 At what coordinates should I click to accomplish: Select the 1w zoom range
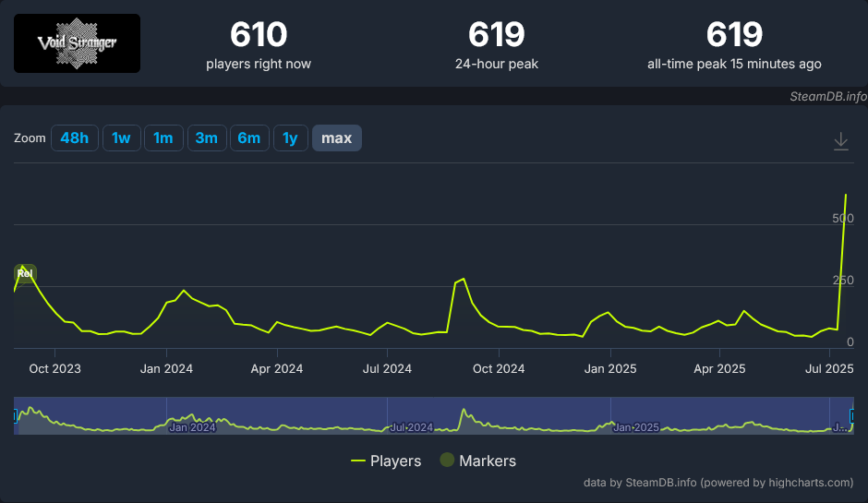[x=121, y=138]
